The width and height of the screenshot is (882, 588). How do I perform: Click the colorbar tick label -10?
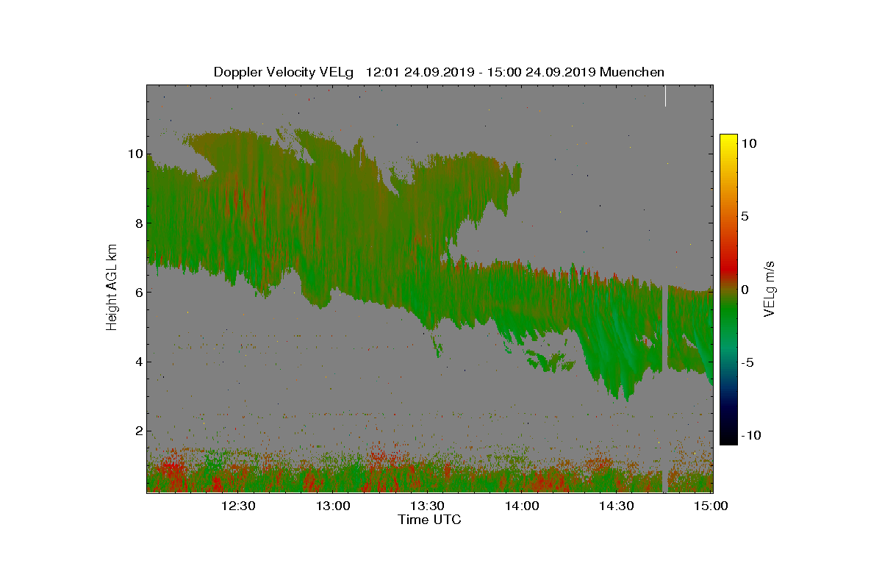pyautogui.click(x=752, y=435)
